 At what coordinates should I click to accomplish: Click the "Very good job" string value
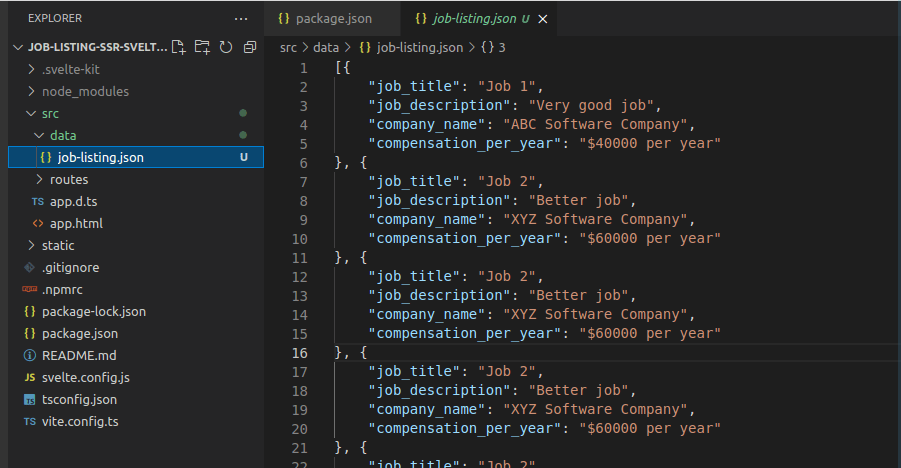click(x=591, y=105)
